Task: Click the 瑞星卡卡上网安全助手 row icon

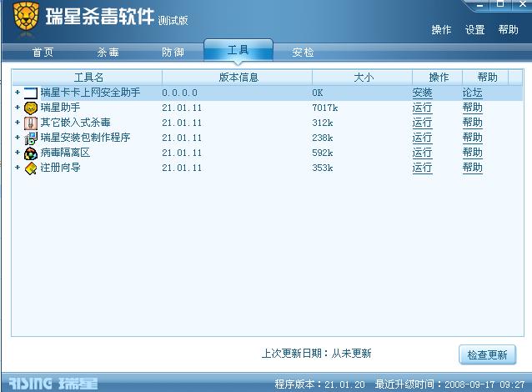Action: coord(31,93)
